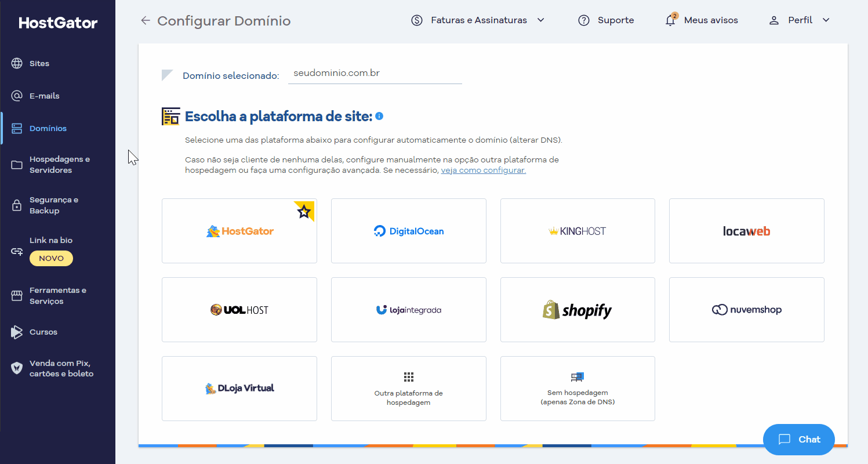Select the Nuvemshop platform card
The height and width of the screenshot is (464, 868).
coord(747,310)
